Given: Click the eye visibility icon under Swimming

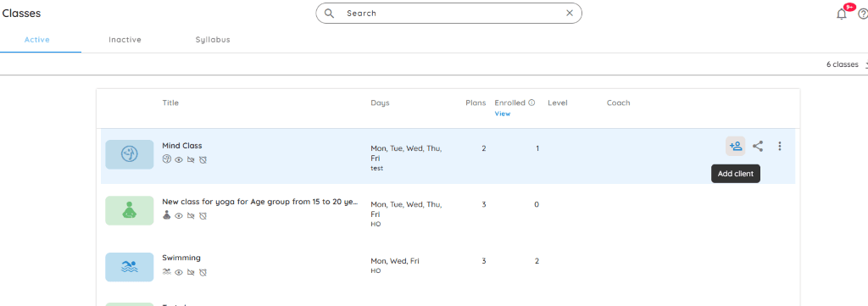Looking at the screenshot, I should [x=179, y=272].
